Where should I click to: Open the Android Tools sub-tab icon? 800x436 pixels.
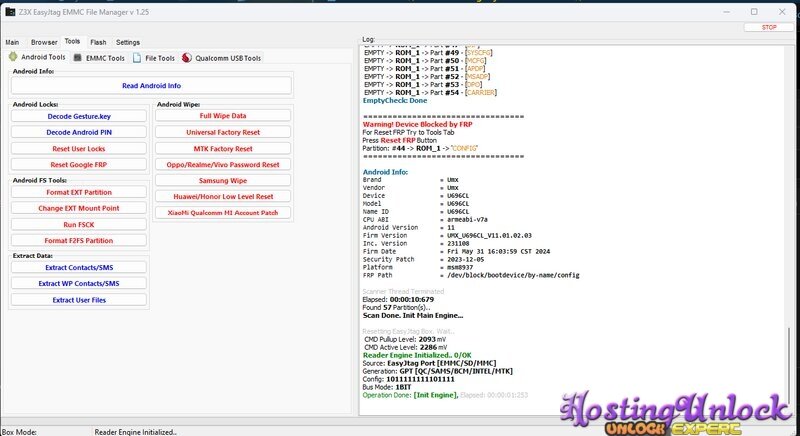point(13,58)
